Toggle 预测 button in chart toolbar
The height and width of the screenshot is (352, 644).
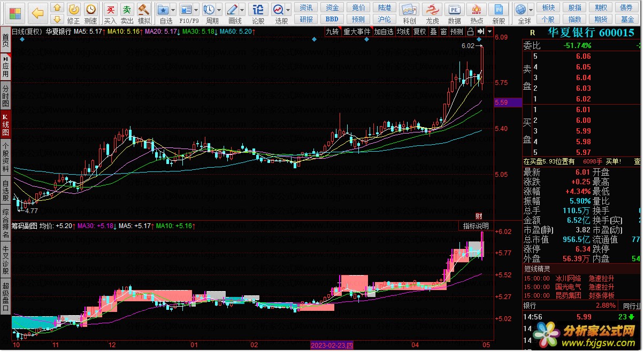pos(457,32)
